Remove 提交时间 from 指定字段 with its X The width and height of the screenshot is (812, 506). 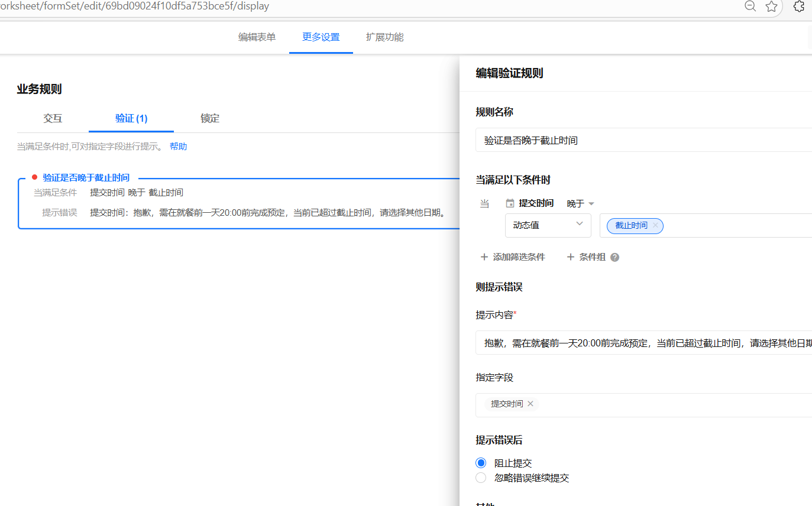[530, 404]
